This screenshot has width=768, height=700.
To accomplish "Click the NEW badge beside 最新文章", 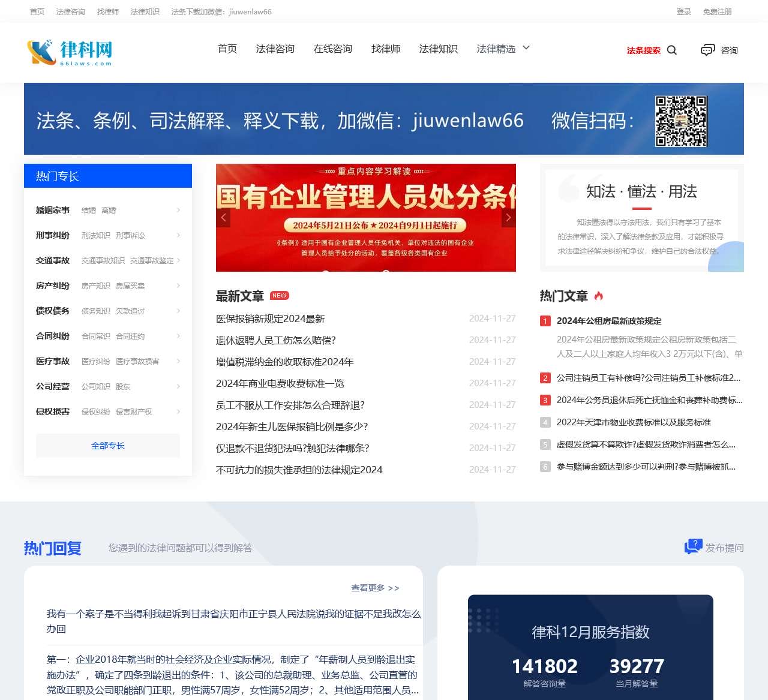I will pos(280,295).
